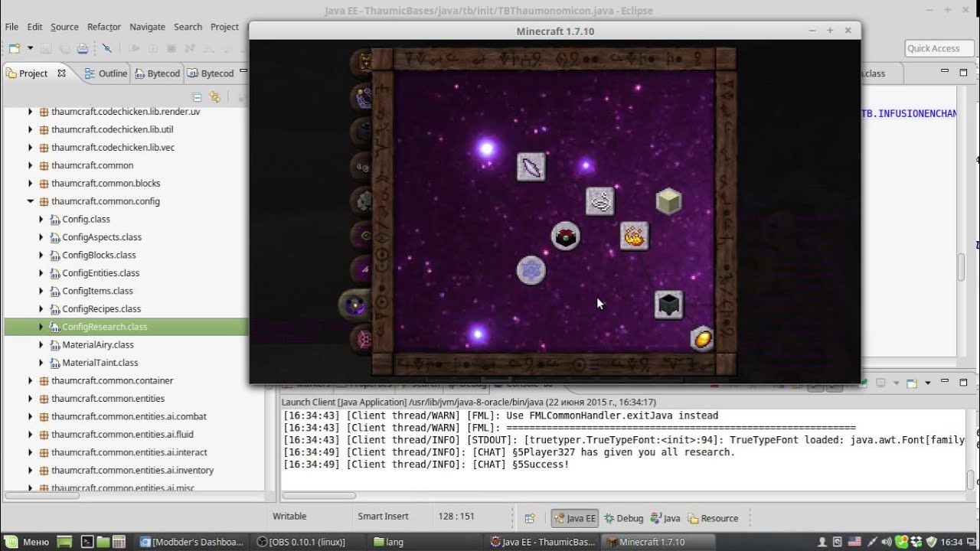This screenshot has height=551, width=980.
Task: Switch to the Java perspective
Action: (x=665, y=518)
